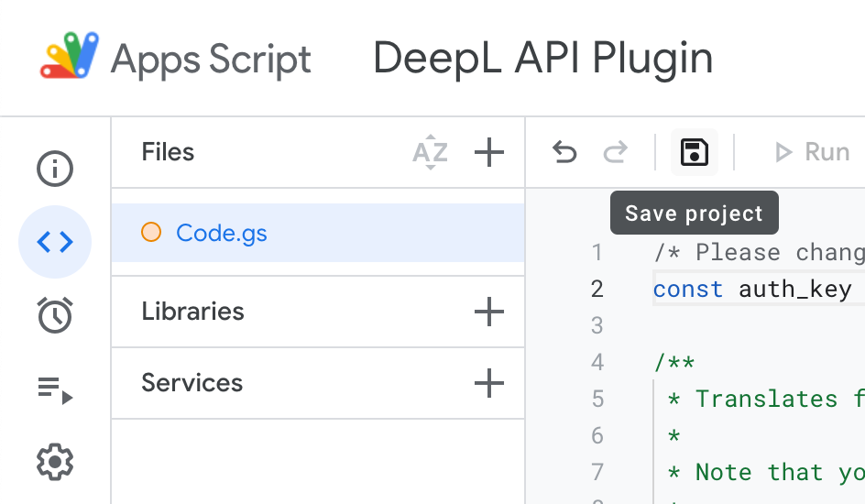Viewport: 865px width, 504px height.
Task: Click line number 4 in the gutter
Action: pyautogui.click(x=597, y=362)
